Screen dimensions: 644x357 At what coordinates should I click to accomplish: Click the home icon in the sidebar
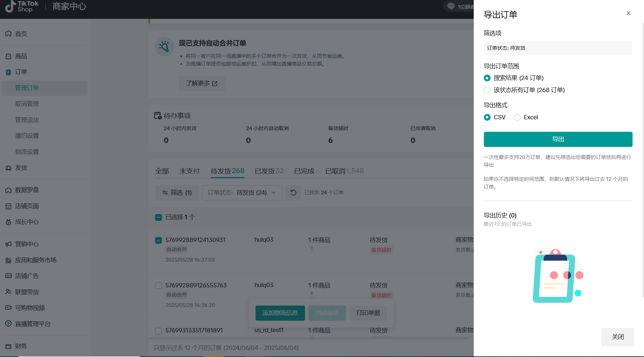point(8,34)
